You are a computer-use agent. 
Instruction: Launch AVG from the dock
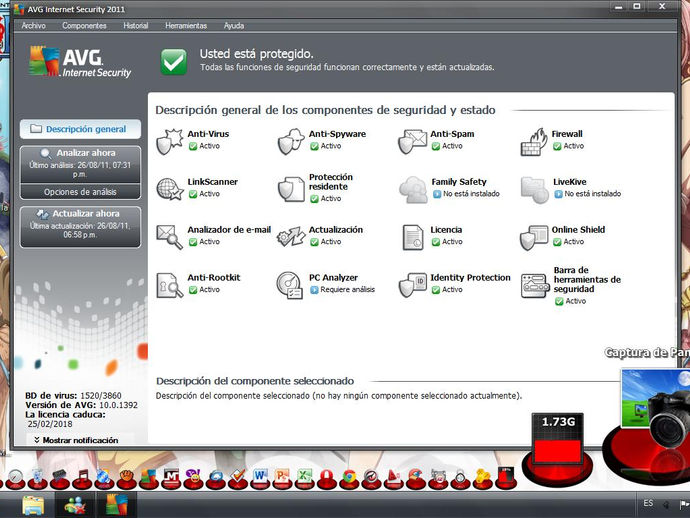pos(148,479)
